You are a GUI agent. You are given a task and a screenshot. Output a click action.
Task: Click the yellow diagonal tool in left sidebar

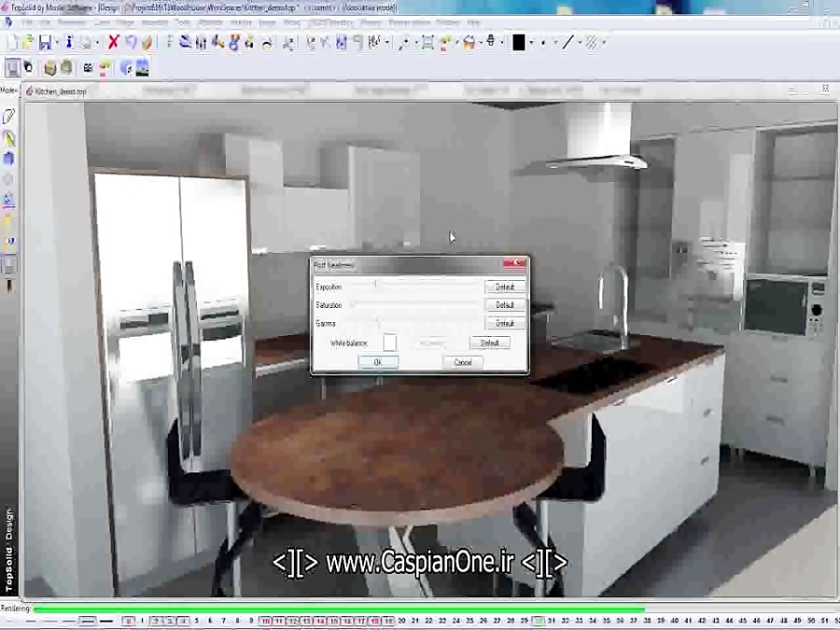point(8,138)
